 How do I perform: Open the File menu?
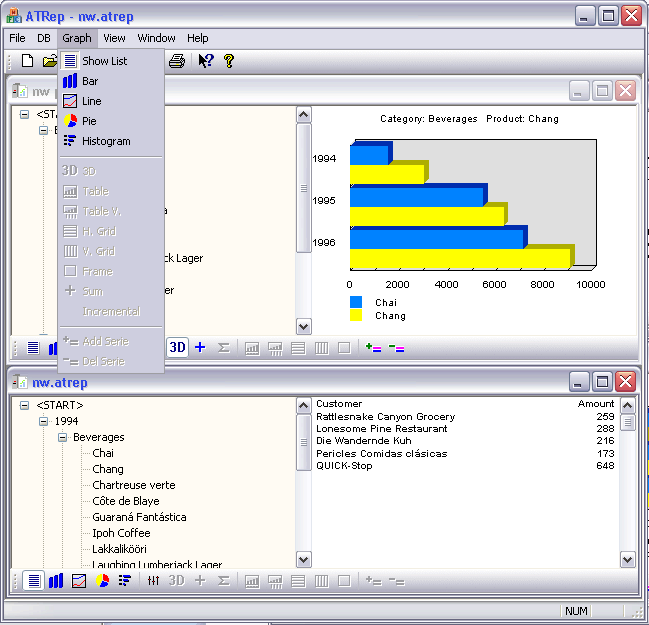click(x=17, y=38)
